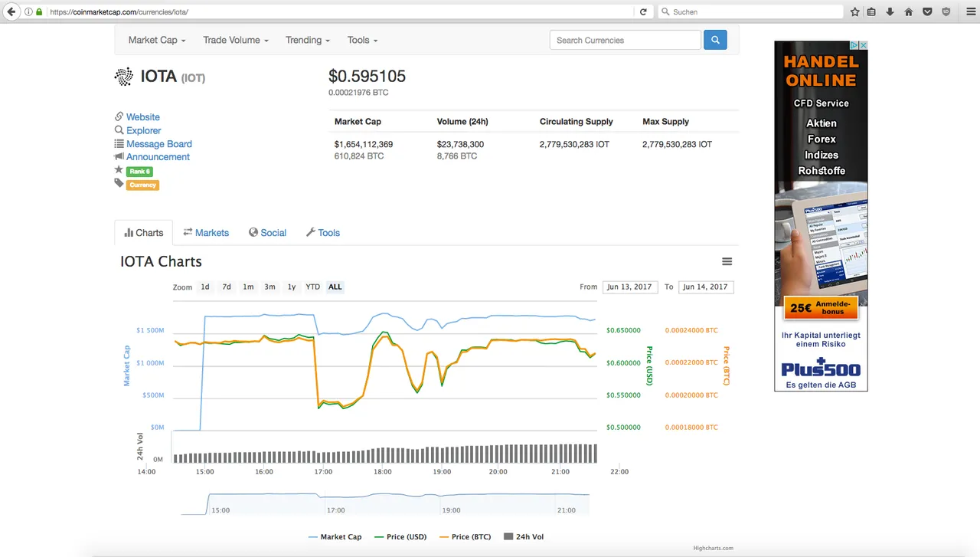Reload the page with the refresh icon
The image size is (980, 557).
point(643,11)
